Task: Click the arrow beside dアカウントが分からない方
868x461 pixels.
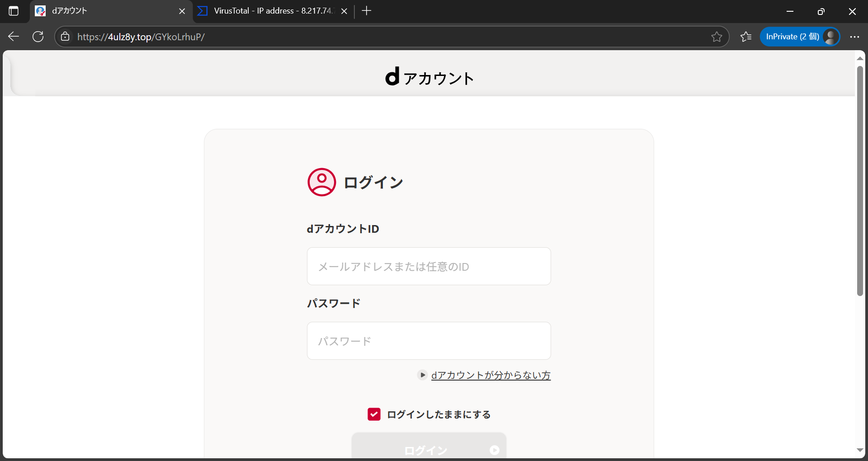Action: click(x=422, y=375)
